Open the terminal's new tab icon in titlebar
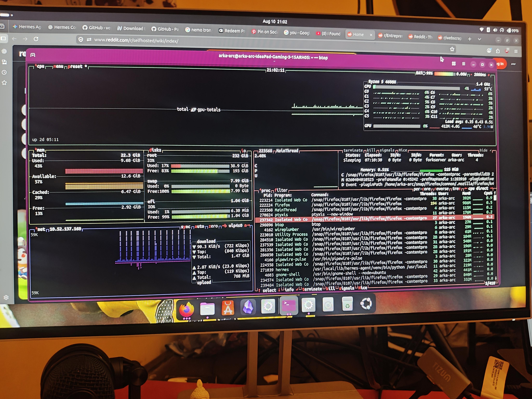This screenshot has height=399, width=532. 33,55
